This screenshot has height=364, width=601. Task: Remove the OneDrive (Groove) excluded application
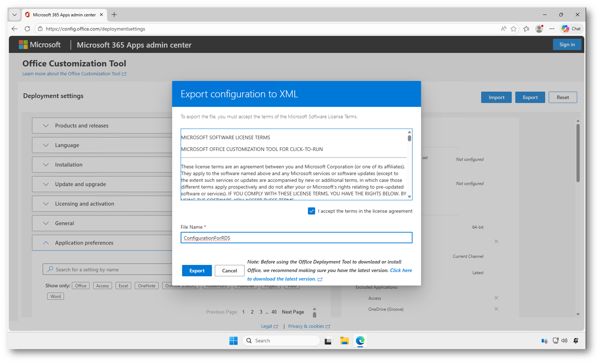496,309
